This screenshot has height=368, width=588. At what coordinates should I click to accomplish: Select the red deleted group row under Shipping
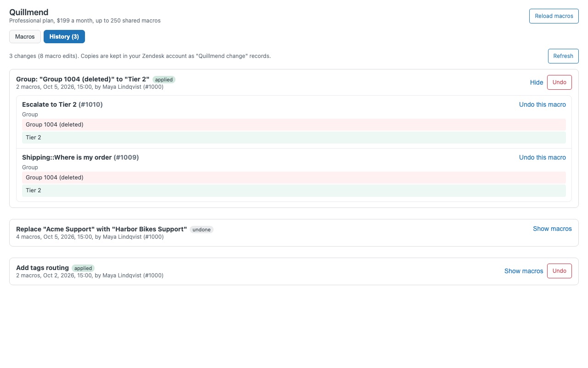(294, 178)
